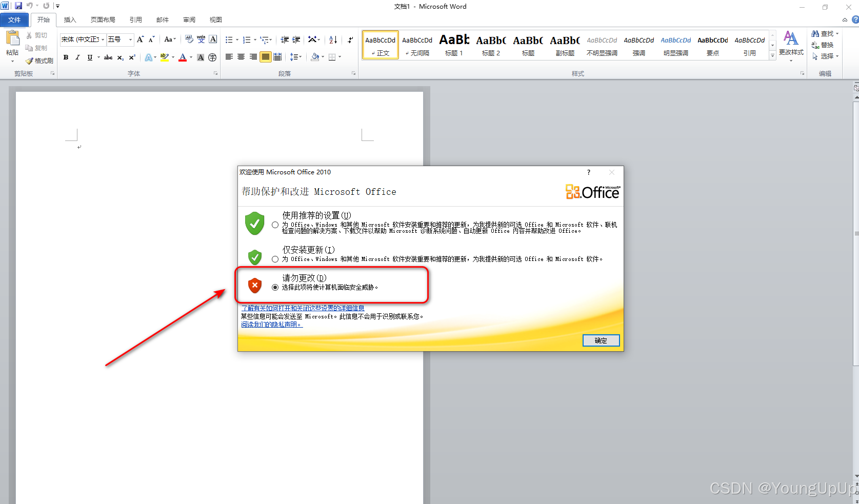Click the Justify alignment icon
Viewport: 859px width, 504px height.
[265, 57]
